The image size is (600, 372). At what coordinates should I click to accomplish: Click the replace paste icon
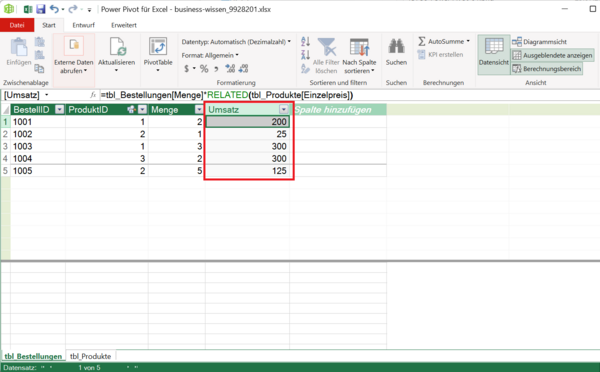click(x=39, y=55)
